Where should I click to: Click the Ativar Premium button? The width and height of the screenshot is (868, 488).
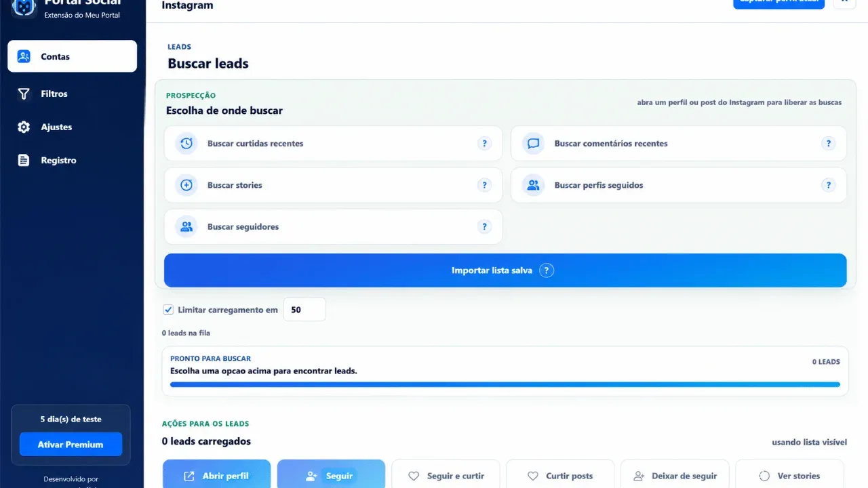point(71,445)
